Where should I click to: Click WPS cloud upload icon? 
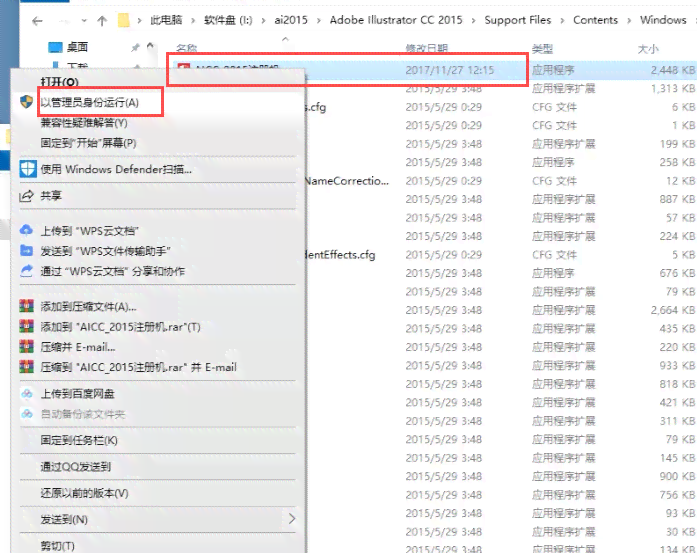tap(26, 230)
